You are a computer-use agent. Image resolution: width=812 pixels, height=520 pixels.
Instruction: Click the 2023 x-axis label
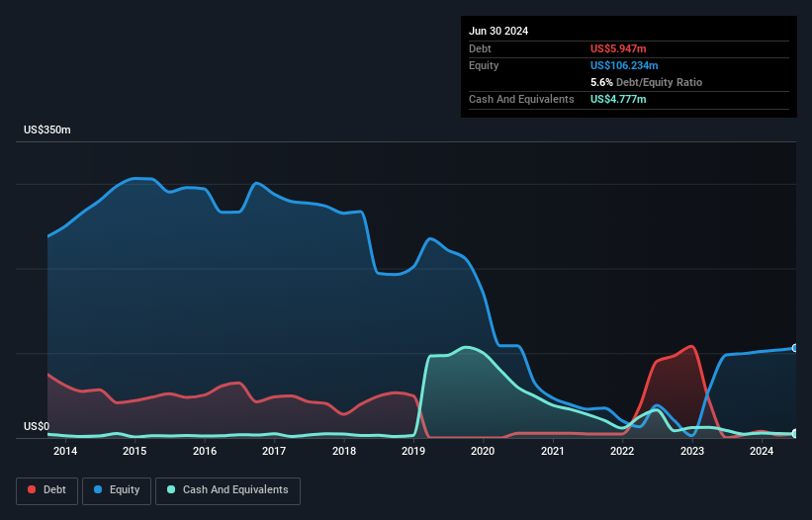[692, 451]
